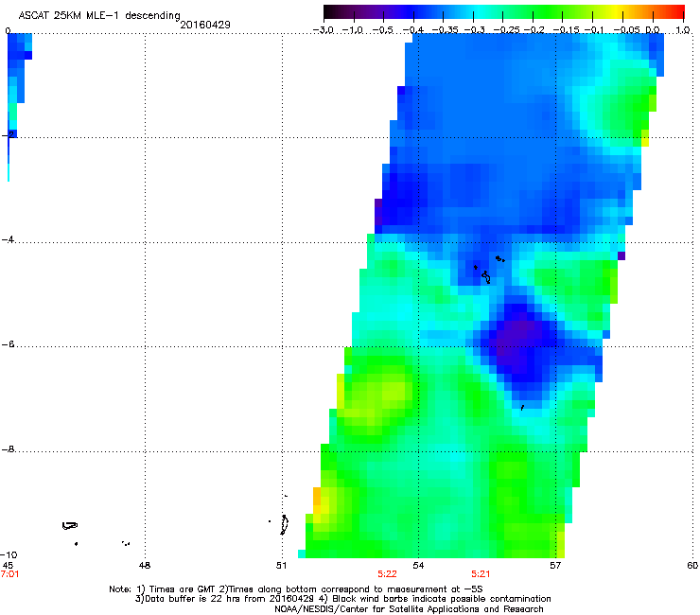Click the -0.1 color bar label
This screenshot has width=700, height=615.
(594, 30)
